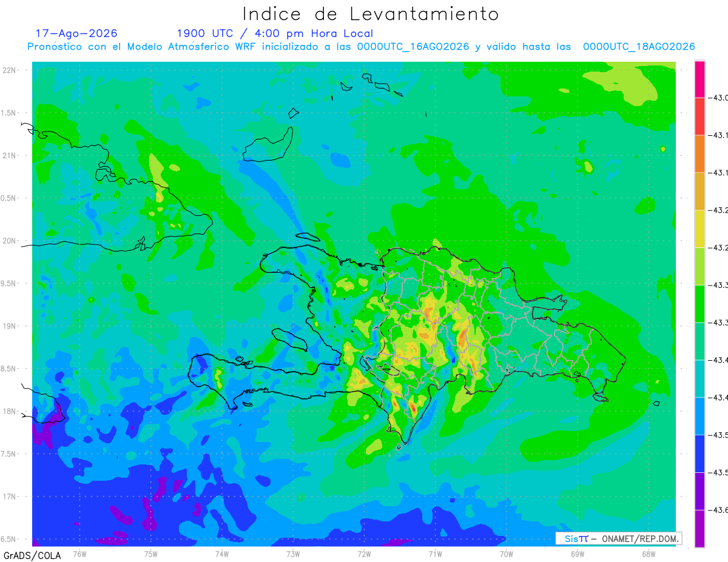Click the '1.5N' latitude axis label
Screen dimensions: 728x562
(8, 113)
